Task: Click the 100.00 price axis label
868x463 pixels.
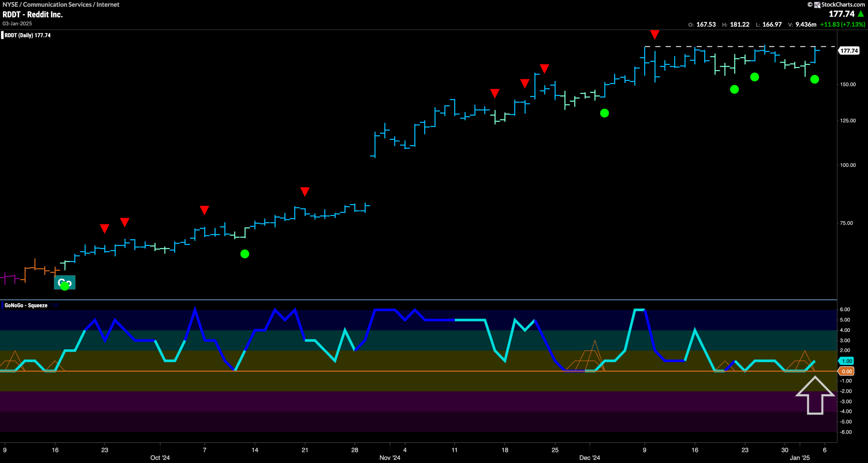Action: 848,165
